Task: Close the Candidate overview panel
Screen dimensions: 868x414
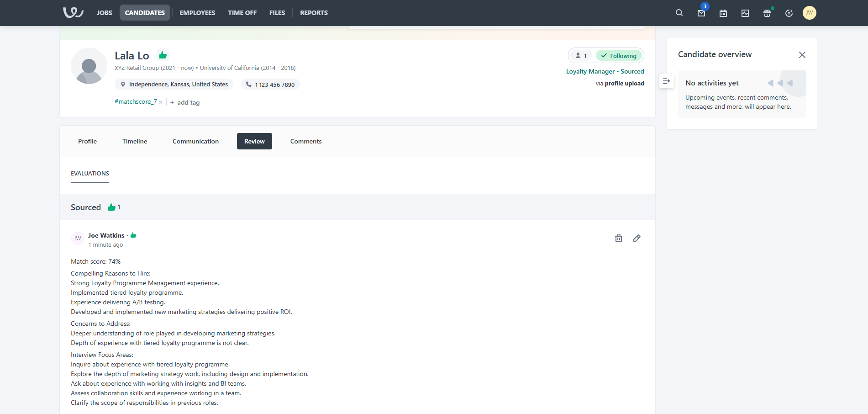Action: pos(802,55)
